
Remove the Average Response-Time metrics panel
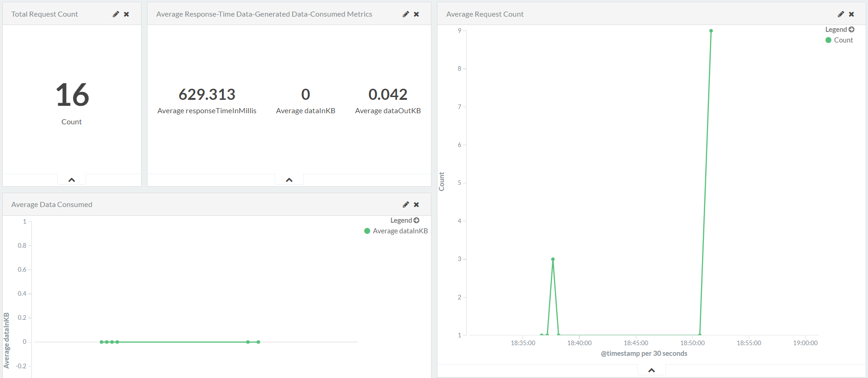[x=416, y=14]
